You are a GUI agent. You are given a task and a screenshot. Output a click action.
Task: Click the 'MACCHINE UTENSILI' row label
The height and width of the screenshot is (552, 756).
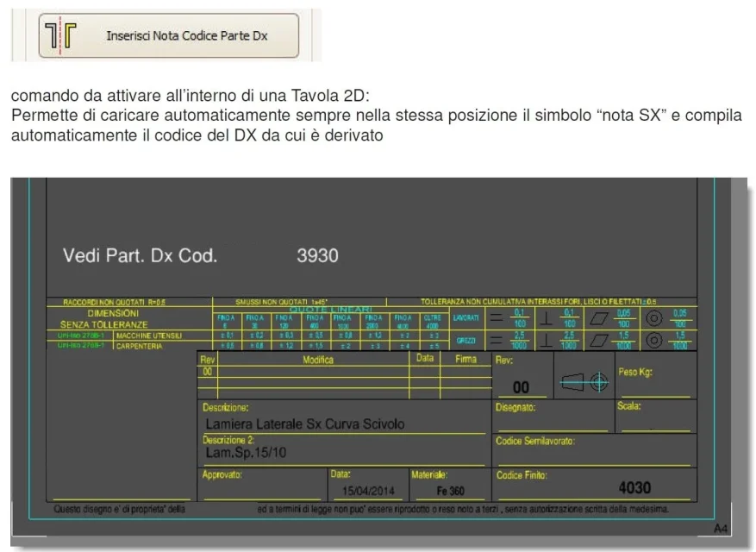pos(149,336)
